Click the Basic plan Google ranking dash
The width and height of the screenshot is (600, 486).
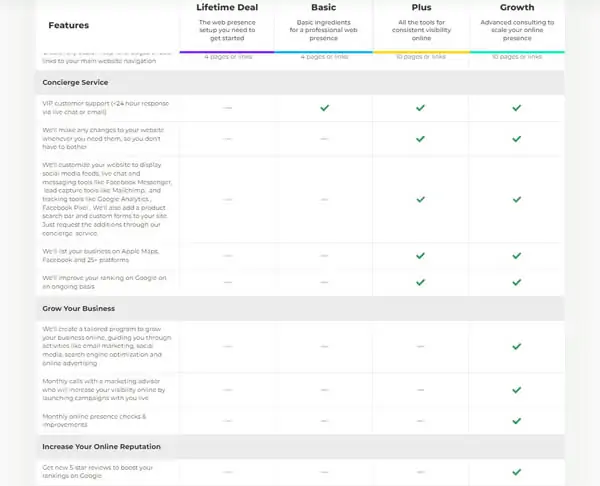click(324, 282)
